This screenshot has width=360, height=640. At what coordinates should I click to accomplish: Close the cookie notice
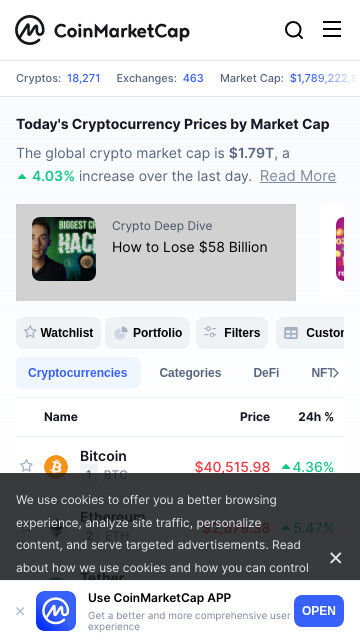click(x=336, y=558)
